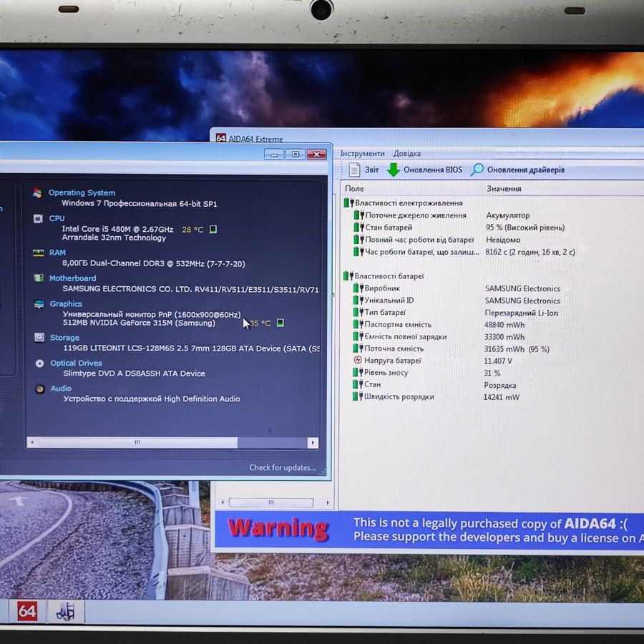The image size is (644, 644).
Task: Click the Speccy horizontal scrollbar thumb
Action: (137, 442)
